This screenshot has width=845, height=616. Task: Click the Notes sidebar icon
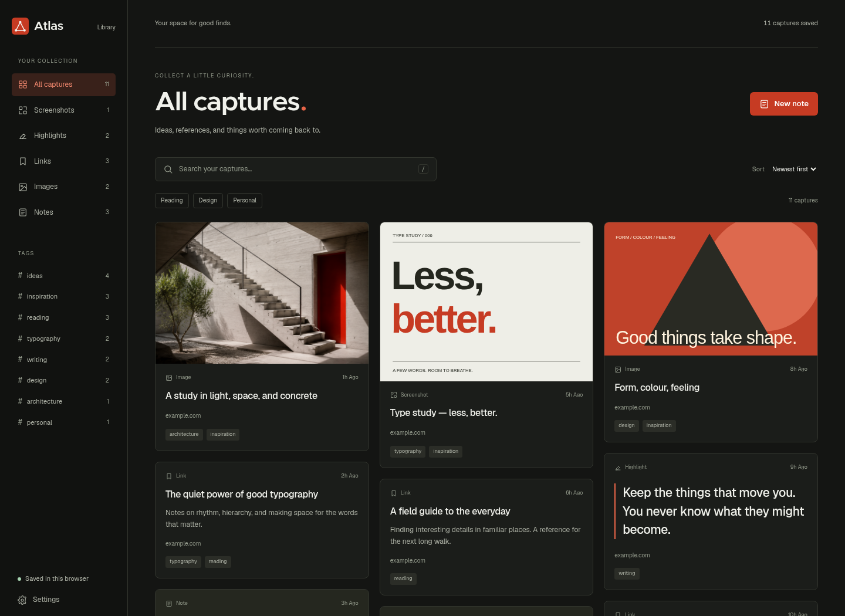click(x=23, y=212)
